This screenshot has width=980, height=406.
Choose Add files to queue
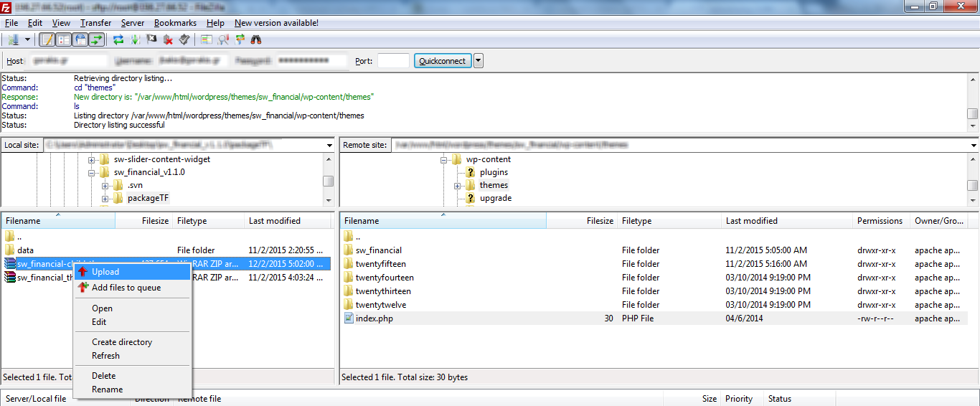click(x=133, y=288)
